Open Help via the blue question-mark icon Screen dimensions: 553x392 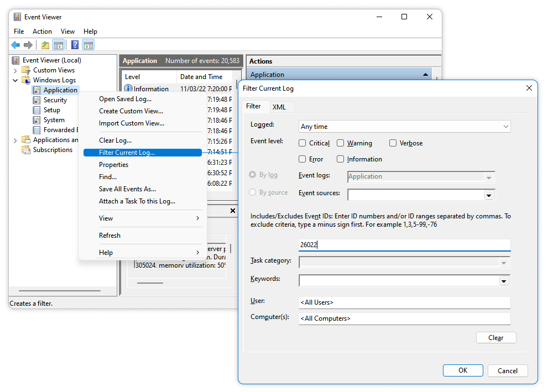tap(75, 45)
